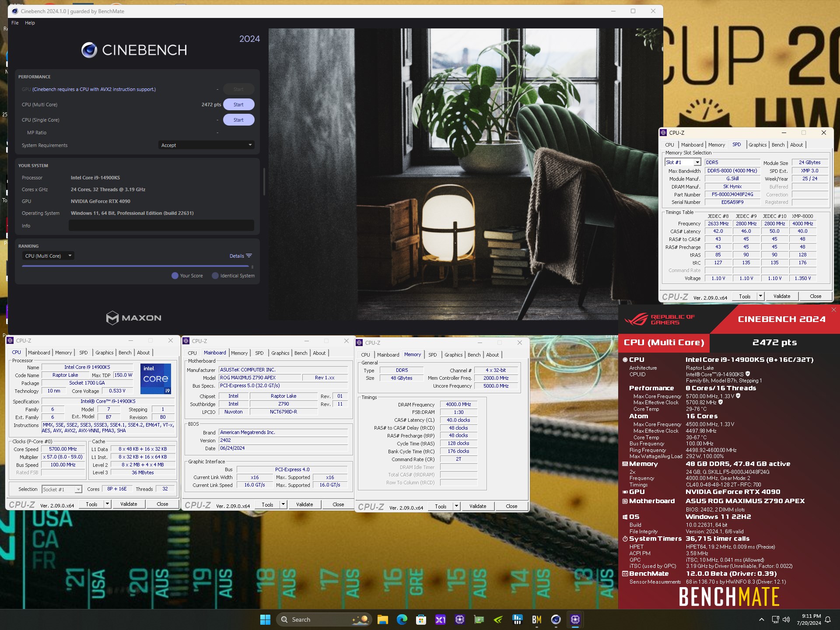Switch to Cinebench via taskbar icon
The width and height of the screenshot is (840, 630).
(x=556, y=619)
